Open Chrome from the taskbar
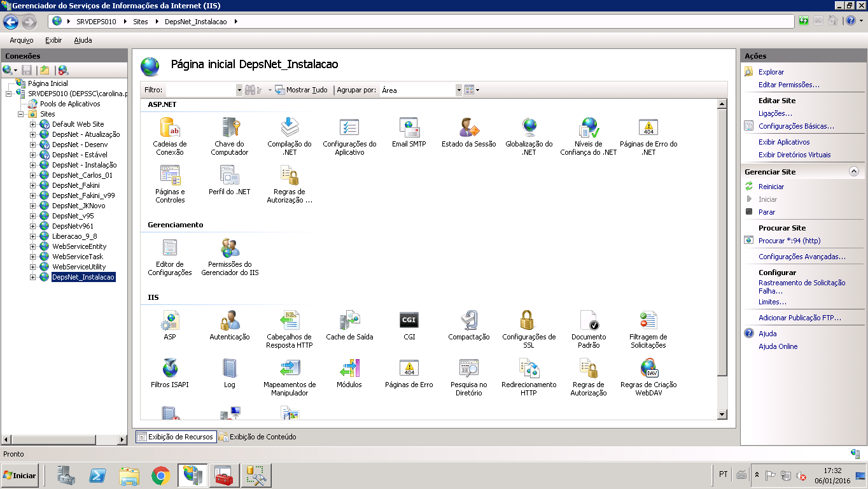The image size is (868, 489). [161, 476]
